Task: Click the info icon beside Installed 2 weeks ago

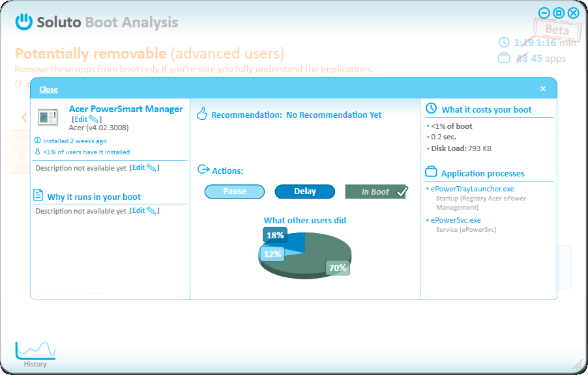Action: [x=38, y=141]
